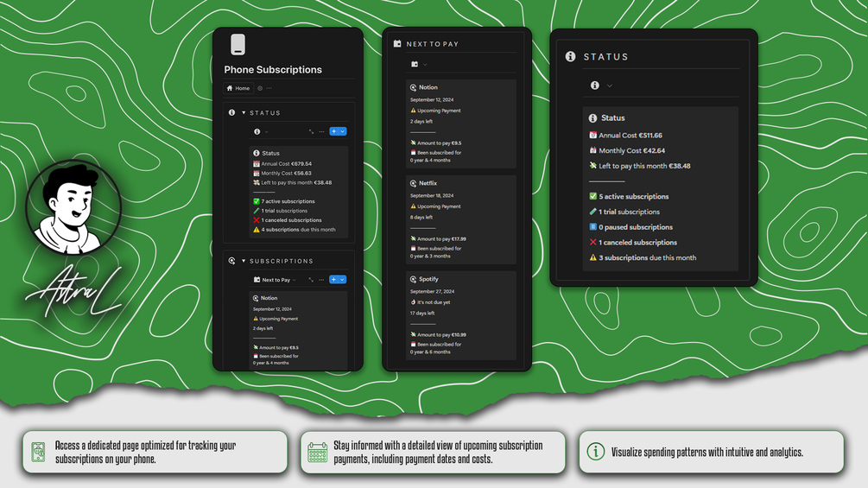Select '3 subscriptions due this month' line

(x=643, y=258)
